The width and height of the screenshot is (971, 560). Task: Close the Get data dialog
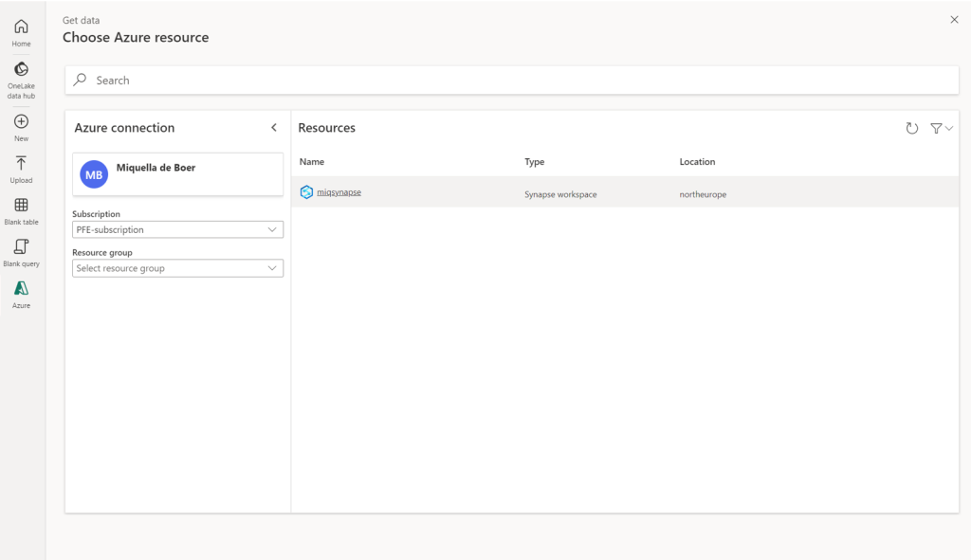coord(954,20)
